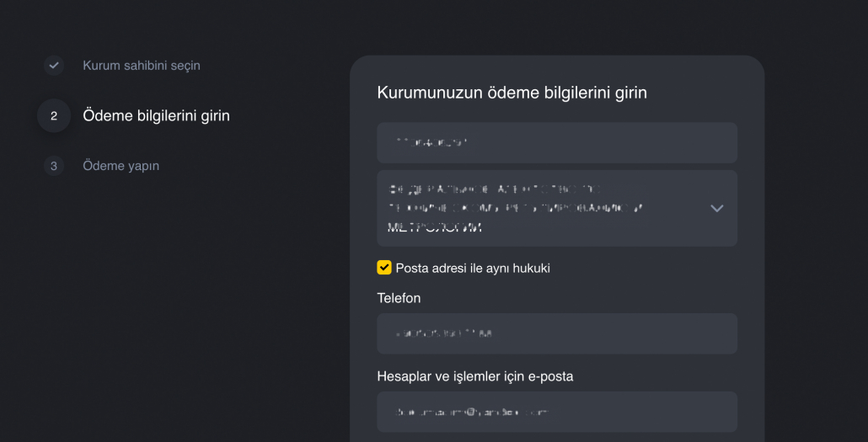Screen dimensions: 868x442
Task: Uncheck the yellow "Posta adresi ile aynı hukuki" checkbox
Action: (x=384, y=268)
